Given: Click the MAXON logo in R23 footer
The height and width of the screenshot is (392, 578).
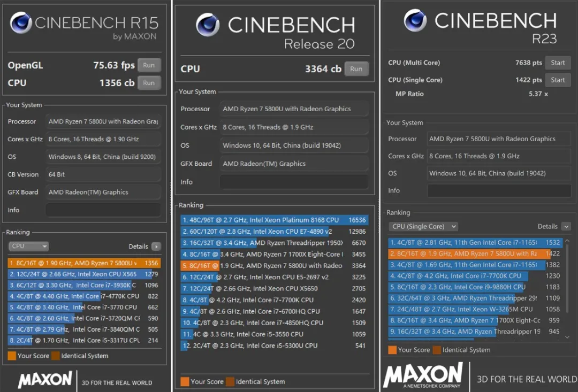Looking at the screenshot, I should click(x=423, y=376).
